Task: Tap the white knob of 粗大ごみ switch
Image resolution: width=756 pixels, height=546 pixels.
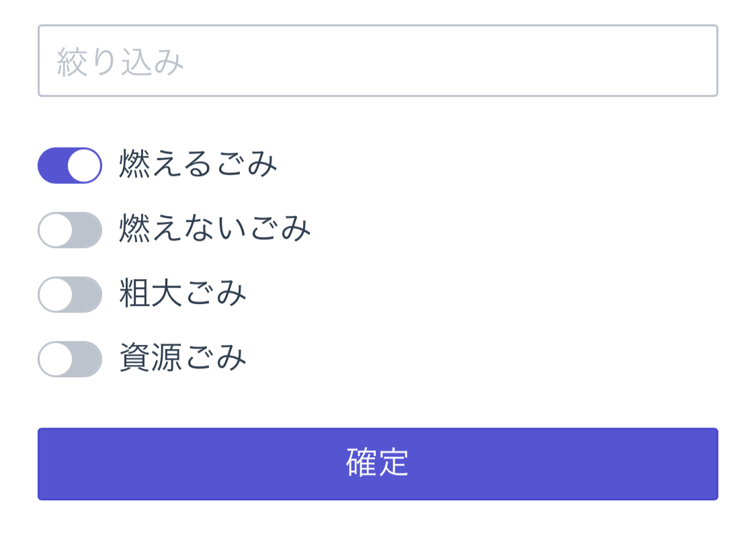Action: tap(56, 295)
